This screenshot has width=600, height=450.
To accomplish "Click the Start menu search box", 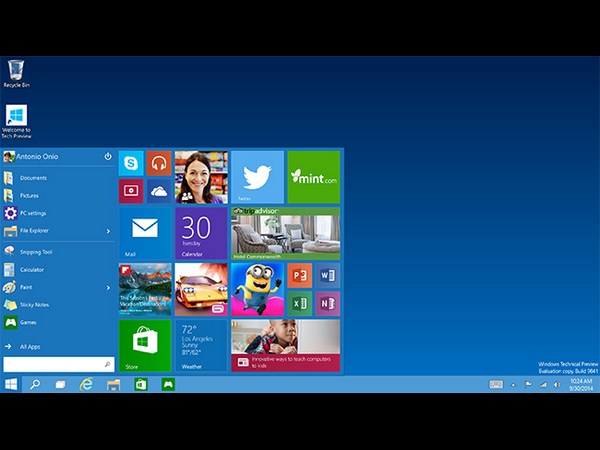I will [x=58, y=365].
